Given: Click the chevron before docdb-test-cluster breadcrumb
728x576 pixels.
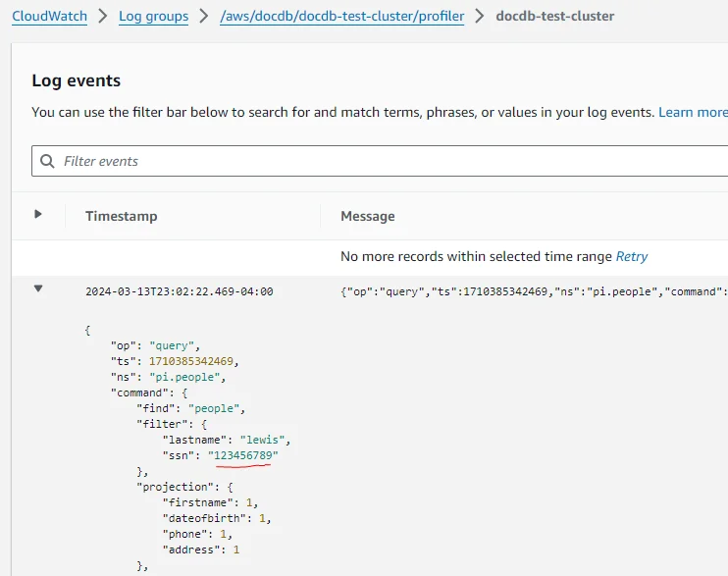Looking at the screenshot, I should [x=480, y=17].
